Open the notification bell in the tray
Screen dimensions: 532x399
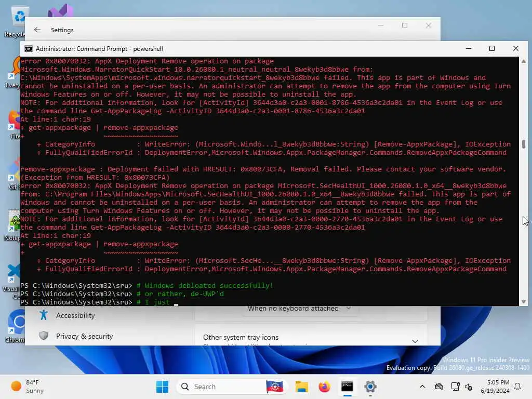coord(517,387)
